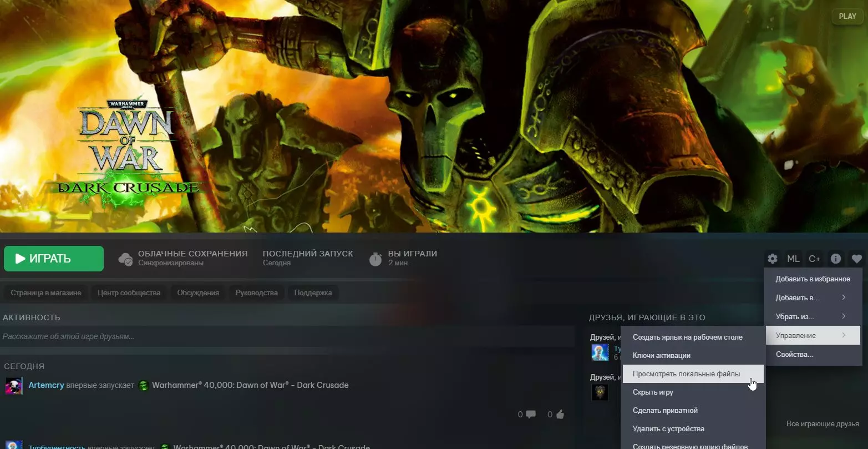The image size is (868, 449).
Task: Click the info icon beside C+
Action: 835,259
